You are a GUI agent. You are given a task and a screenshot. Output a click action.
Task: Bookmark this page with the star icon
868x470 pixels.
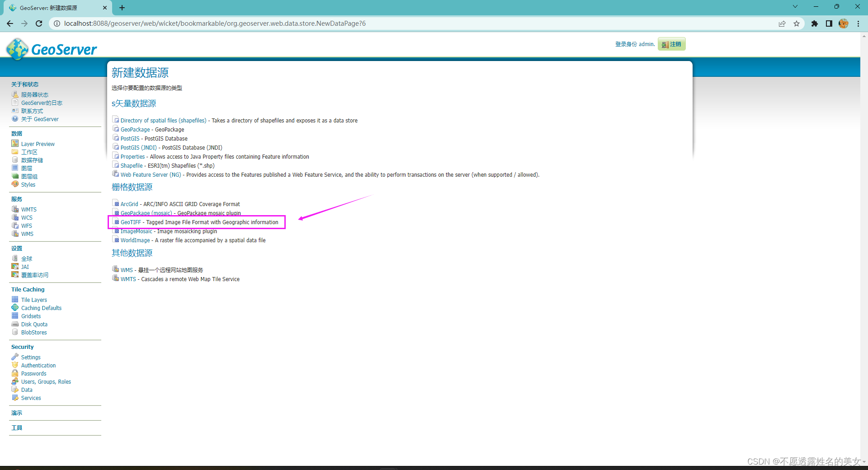coord(797,23)
